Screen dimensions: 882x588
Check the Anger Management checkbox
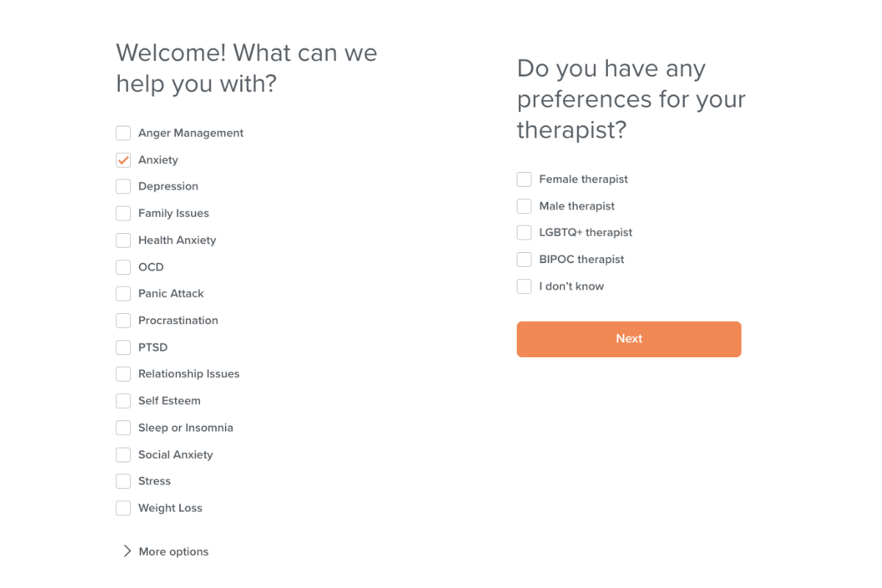click(123, 133)
